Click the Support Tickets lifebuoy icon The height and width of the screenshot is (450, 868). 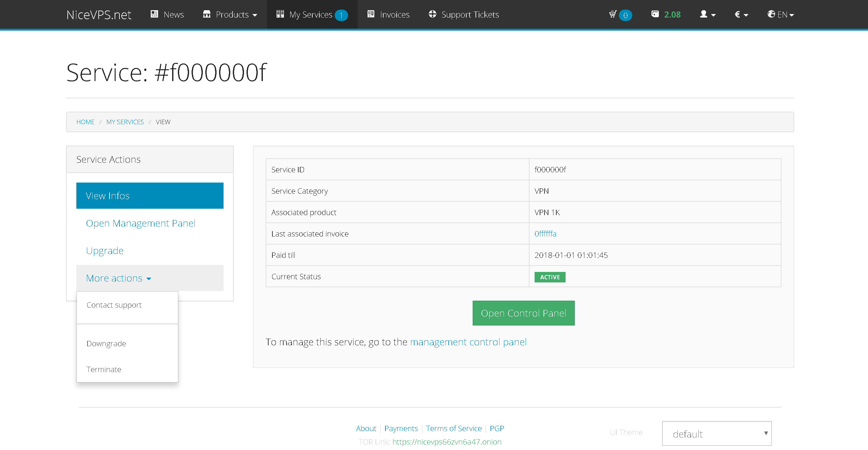click(x=432, y=14)
